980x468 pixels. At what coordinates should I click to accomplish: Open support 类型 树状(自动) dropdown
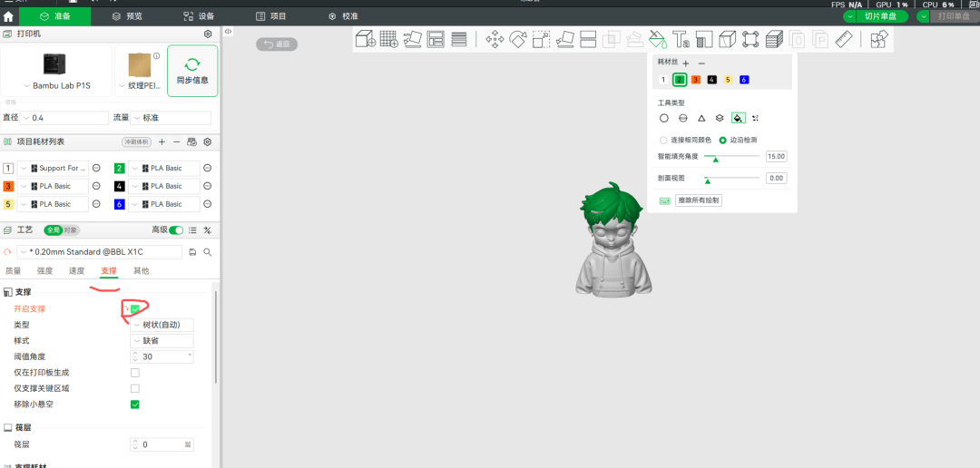[162, 325]
